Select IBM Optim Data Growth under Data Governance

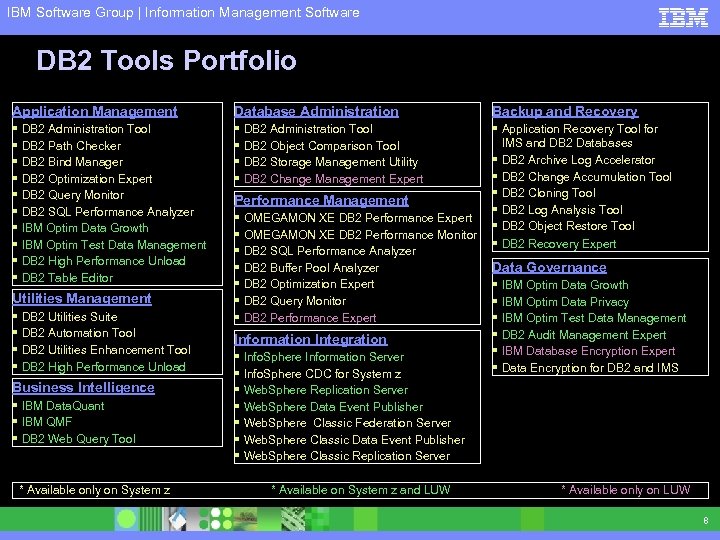pos(565,285)
